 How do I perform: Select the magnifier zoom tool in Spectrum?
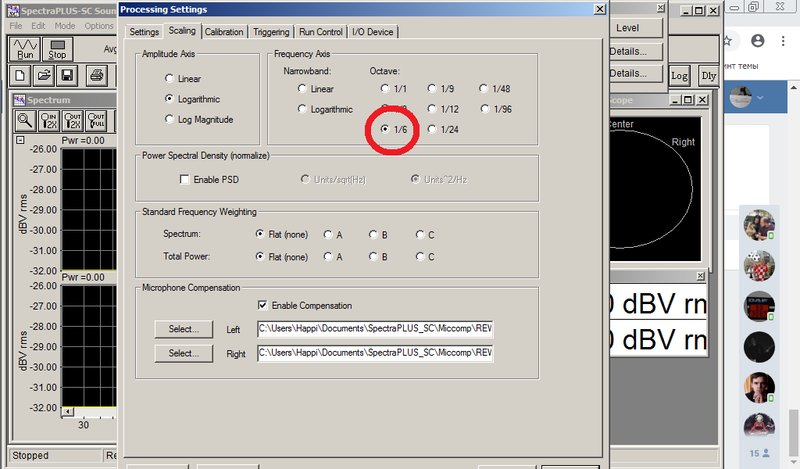coord(24,121)
